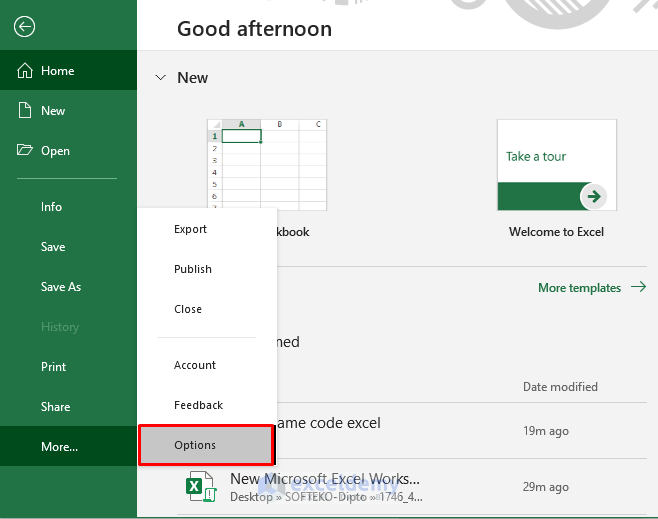Choose Save As
Screen dimensions: 658x519
tap(68, 287)
